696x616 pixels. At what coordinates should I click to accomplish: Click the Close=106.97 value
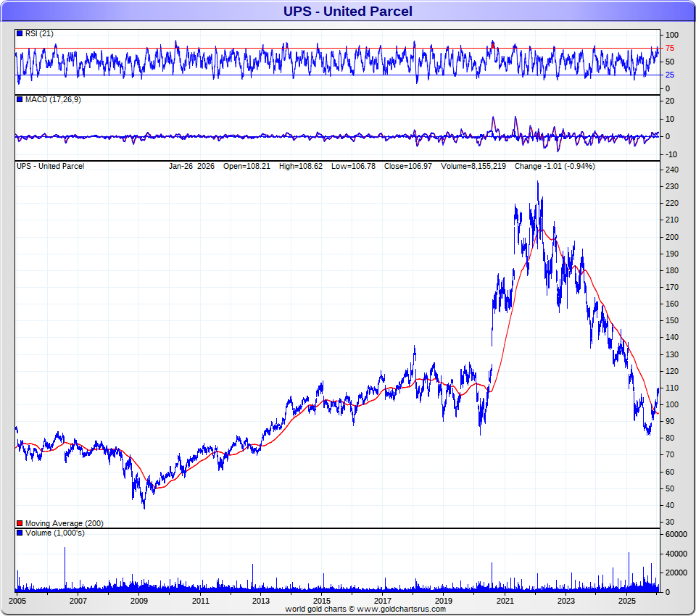408,167
